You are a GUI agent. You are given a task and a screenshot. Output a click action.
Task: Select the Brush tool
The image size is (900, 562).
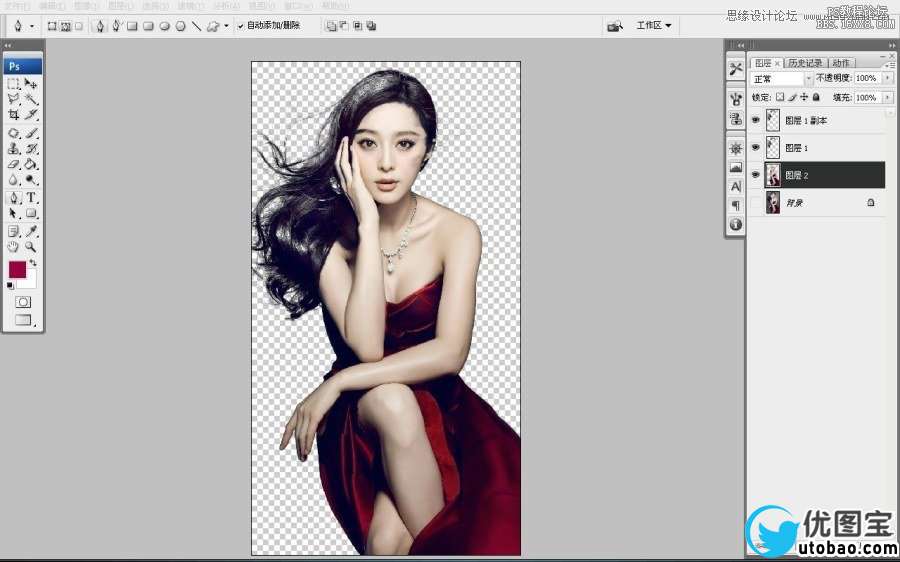tap(30, 133)
